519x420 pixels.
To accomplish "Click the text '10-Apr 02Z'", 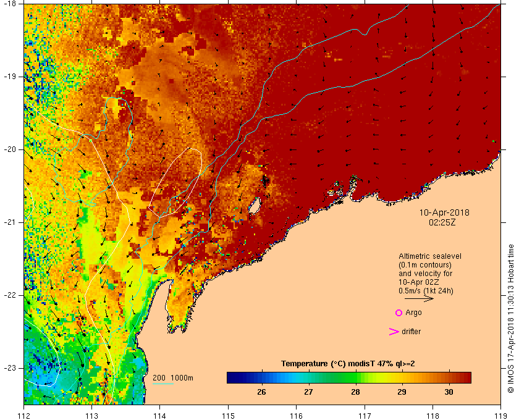I will point(419,282).
